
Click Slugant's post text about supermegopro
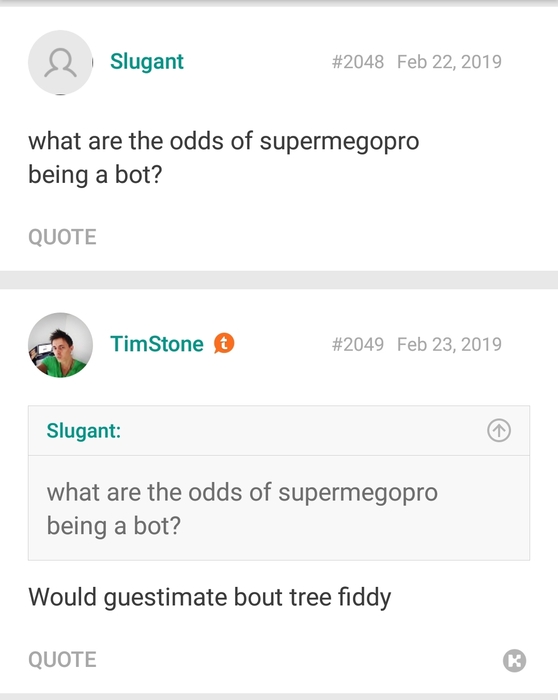pyautogui.click(x=223, y=158)
